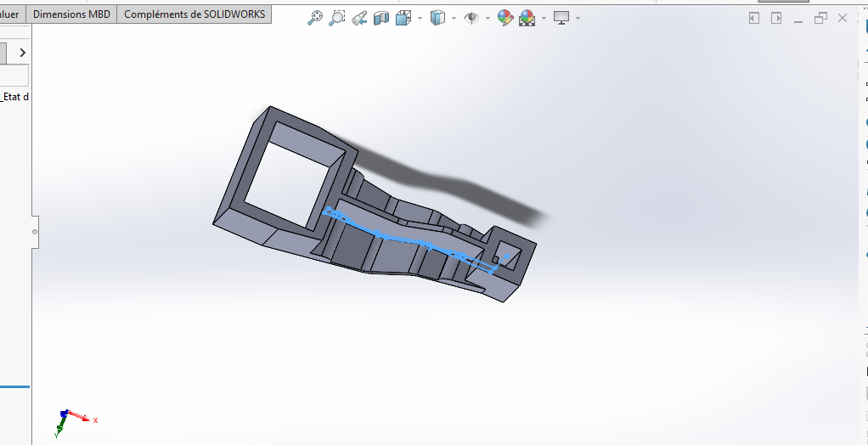Open the Compléments de SOLIDWORKS tab
Image resolution: width=868 pixels, height=445 pixels.
(194, 14)
